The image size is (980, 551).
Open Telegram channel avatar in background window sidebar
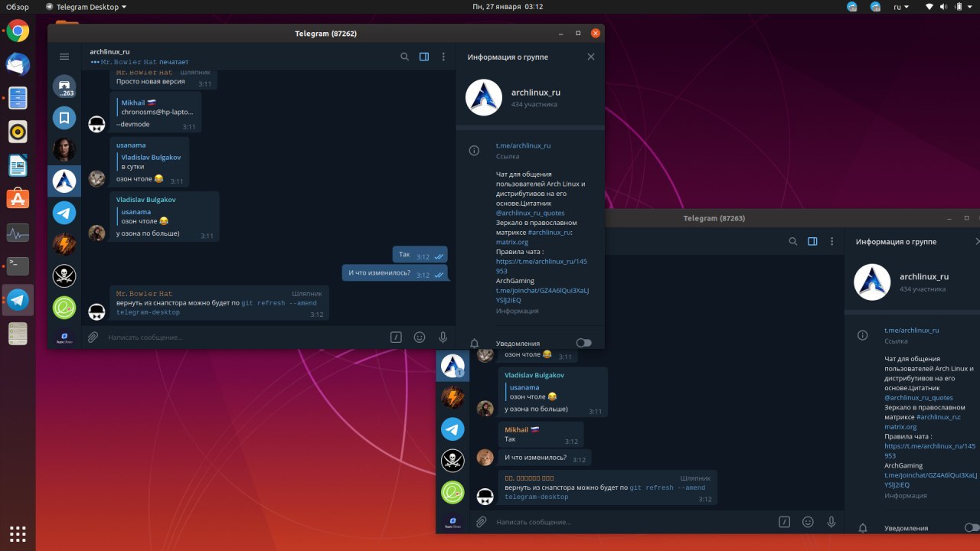[452, 429]
